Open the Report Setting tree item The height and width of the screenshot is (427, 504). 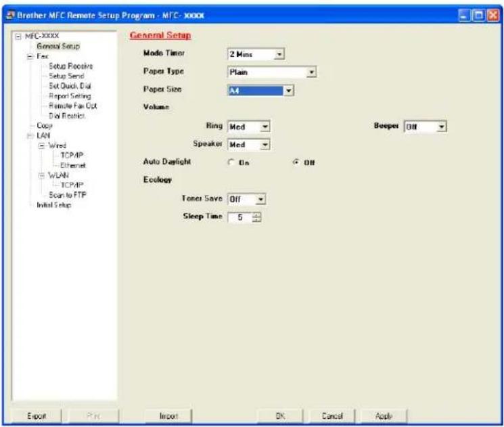pos(70,96)
